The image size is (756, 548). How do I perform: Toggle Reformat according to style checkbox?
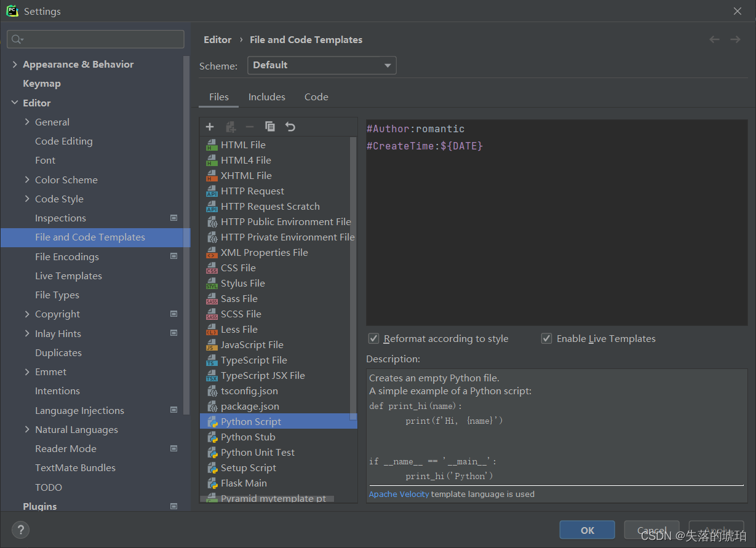[x=373, y=339]
